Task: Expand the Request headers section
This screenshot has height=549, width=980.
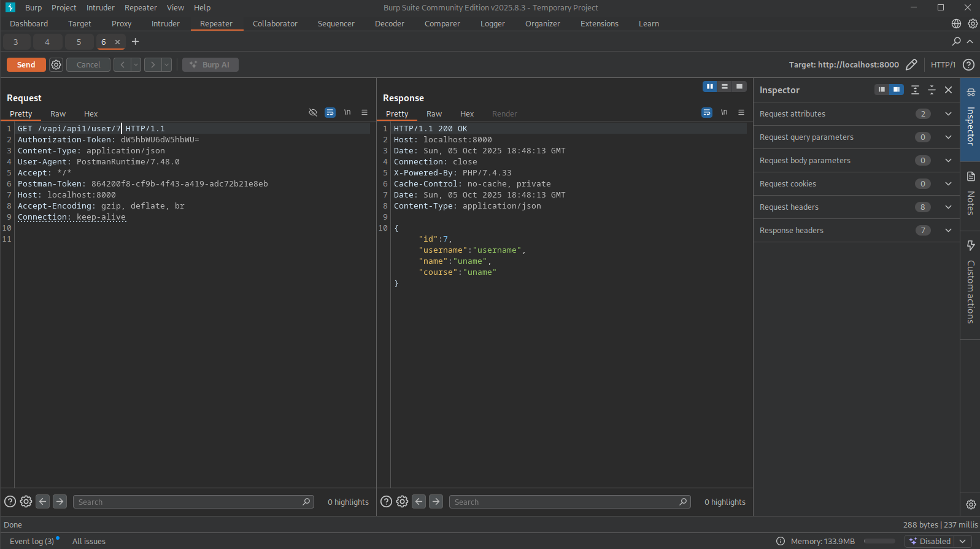Action: pos(947,207)
